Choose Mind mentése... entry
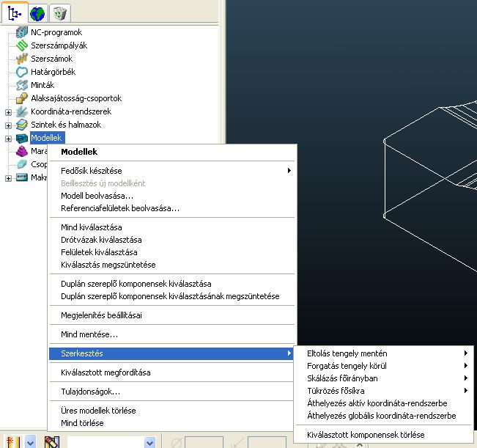The width and height of the screenshot is (477, 448). pyautogui.click(x=172, y=334)
